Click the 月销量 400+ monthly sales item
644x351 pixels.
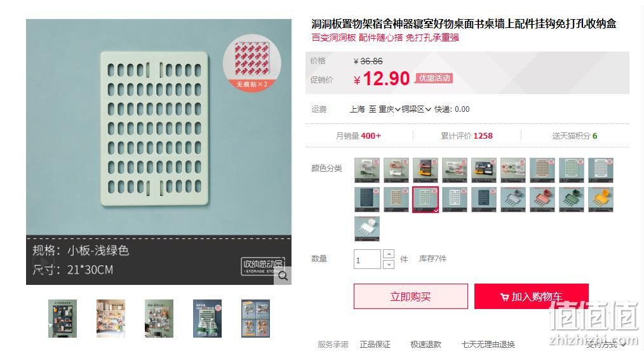[x=359, y=135]
